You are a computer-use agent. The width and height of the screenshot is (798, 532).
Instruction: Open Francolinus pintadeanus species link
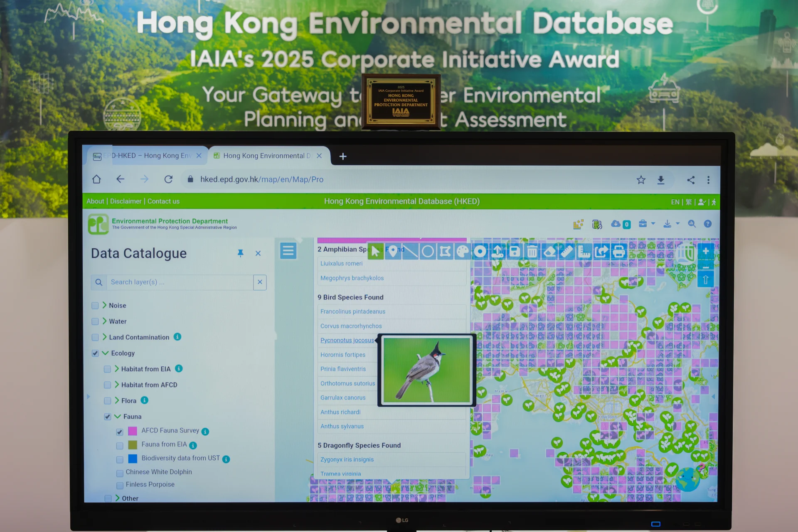coord(352,311)
